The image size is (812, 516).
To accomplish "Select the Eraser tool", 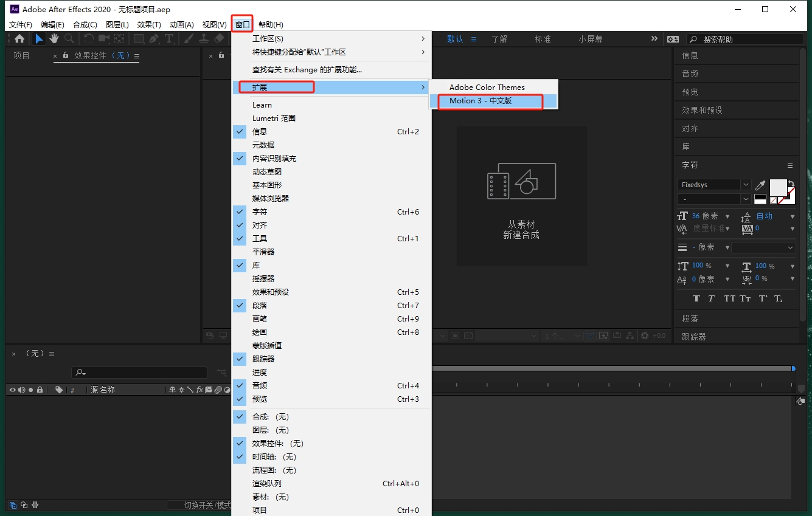I will pos(219,39).
